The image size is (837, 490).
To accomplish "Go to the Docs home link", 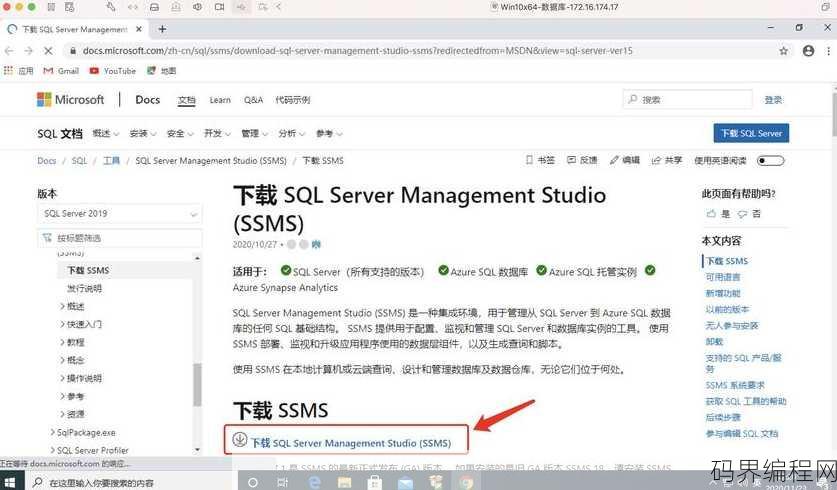I will 147,99.
